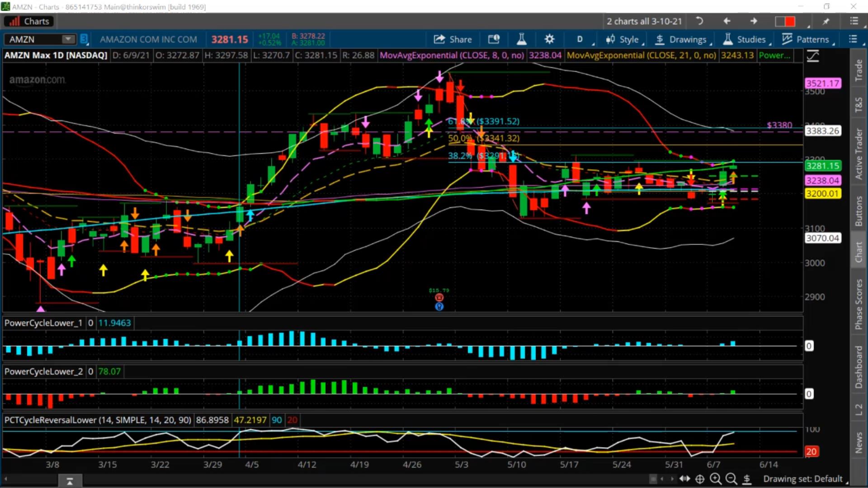The image size is (868, 488).
Task: Select the Chart sidebar tab
Action: point(858,252)
